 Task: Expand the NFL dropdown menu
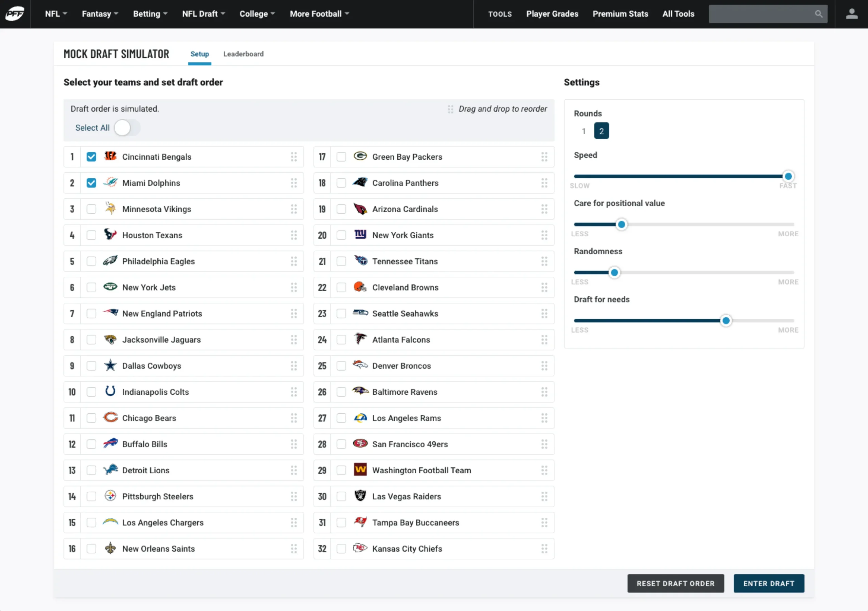tap(56, 14)
